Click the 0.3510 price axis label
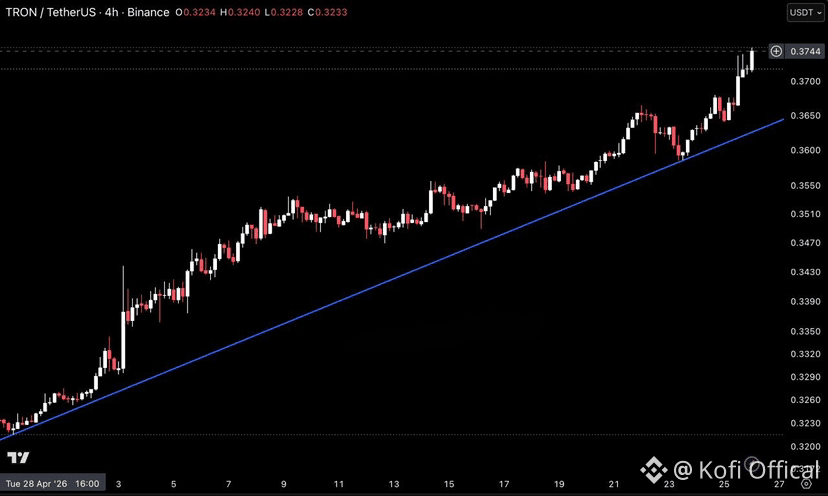Image resolution: width=828 pixels, height=496 pixels. [805, 214]
